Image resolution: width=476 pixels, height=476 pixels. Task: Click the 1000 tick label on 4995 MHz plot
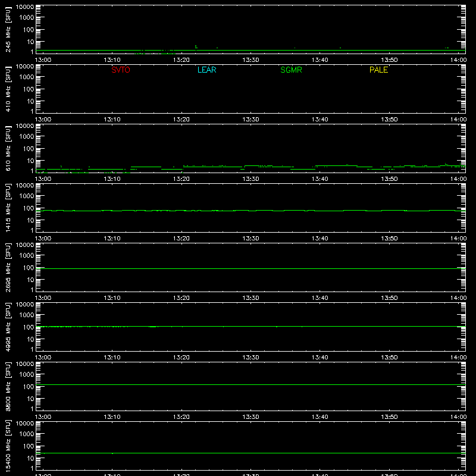point(27,315)
